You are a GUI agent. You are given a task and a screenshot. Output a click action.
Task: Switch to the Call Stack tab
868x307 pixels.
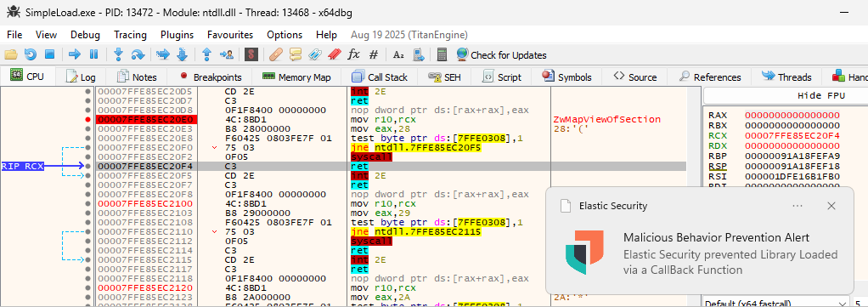coord(380,77)
